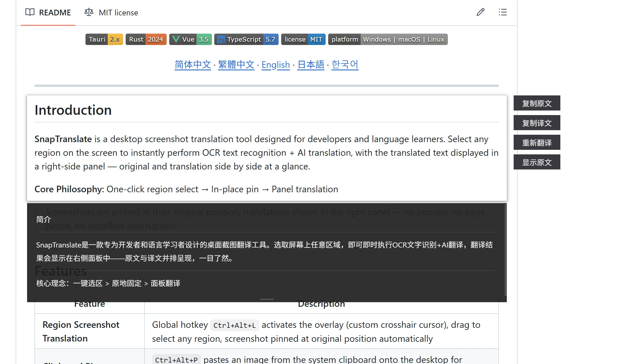Viewport: 635px width, 364px height.
Task: Click Region Screenshot Translation table cell
Action: coord(89,331)
